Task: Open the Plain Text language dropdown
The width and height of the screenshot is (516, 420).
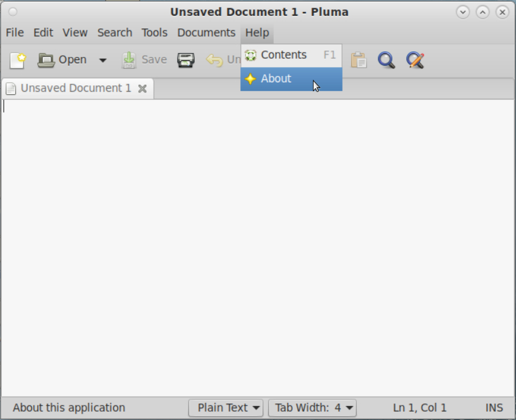Action: coord(226,407)
